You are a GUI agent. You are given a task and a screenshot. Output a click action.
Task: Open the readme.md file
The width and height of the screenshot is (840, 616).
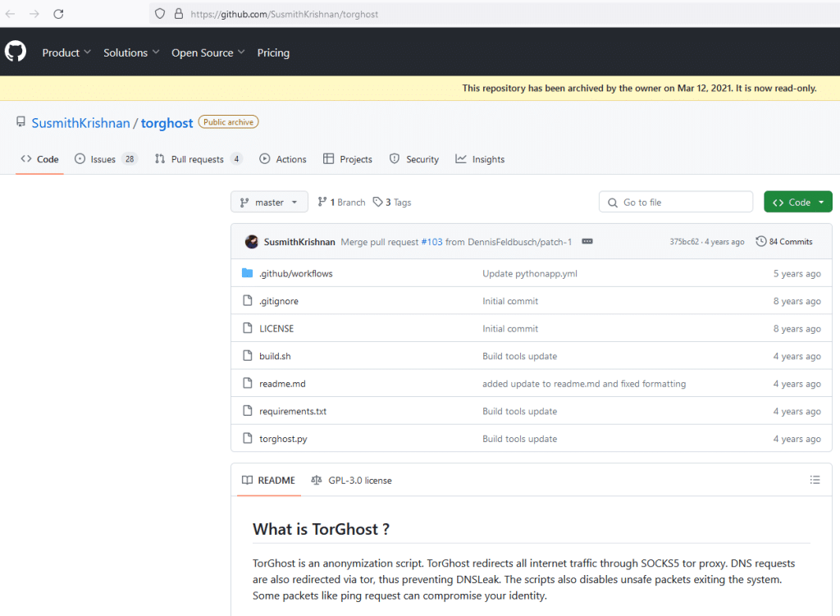[282, 384]
